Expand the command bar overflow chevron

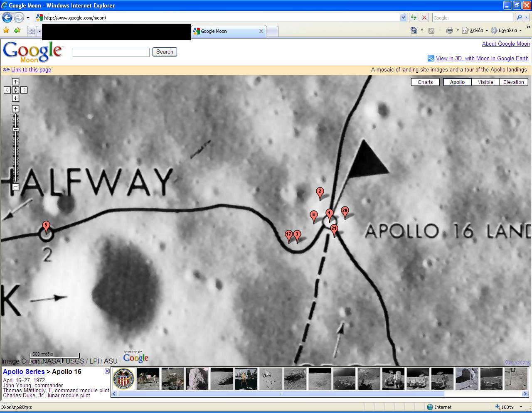click(529, 28)
